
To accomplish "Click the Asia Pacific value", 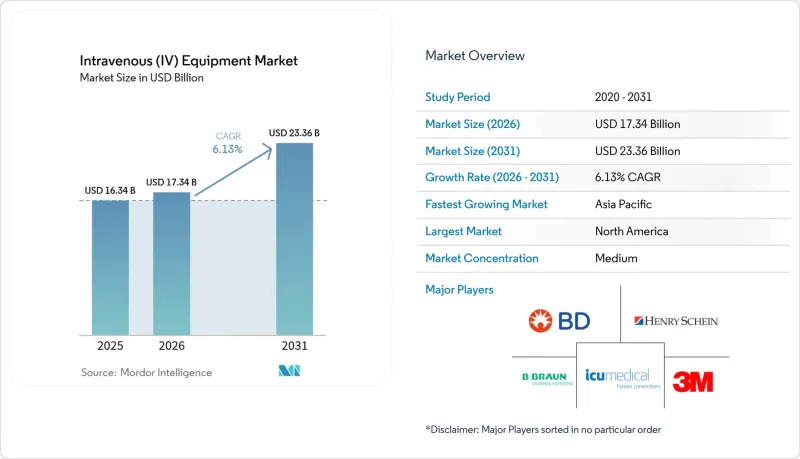I will pos(623,205).
